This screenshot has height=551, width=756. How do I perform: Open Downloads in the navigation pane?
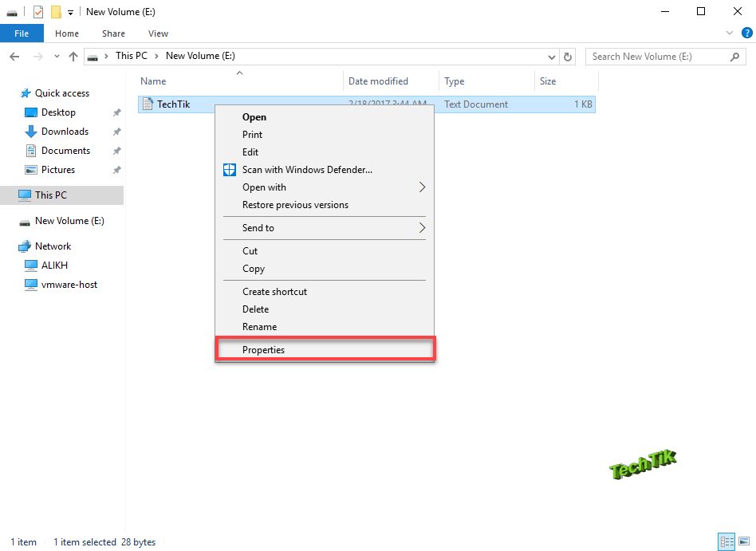pos(65,132)
